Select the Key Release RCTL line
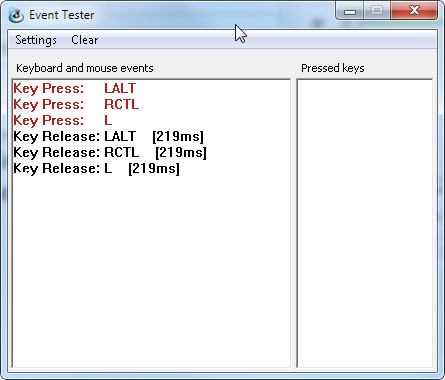This screenshot has width=445, height=380. tap(110, 152)
